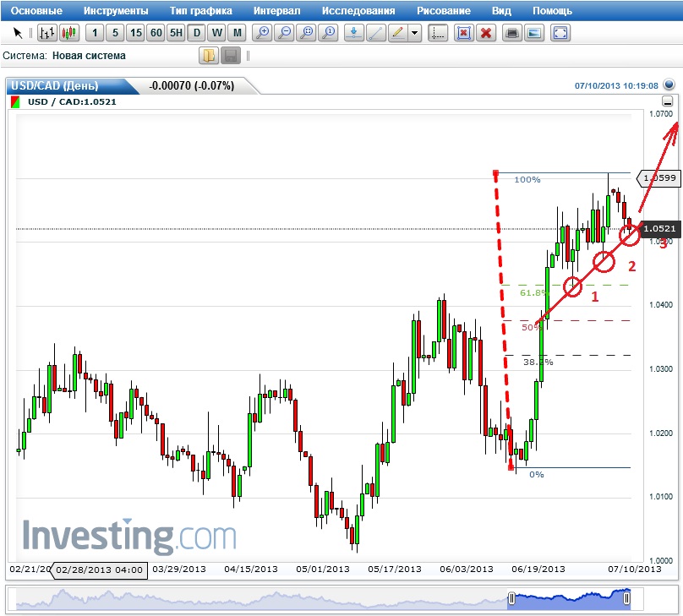The image size is (683, 616).
Task: Switch to the bar chart type
Action: (x=47, y=33)
